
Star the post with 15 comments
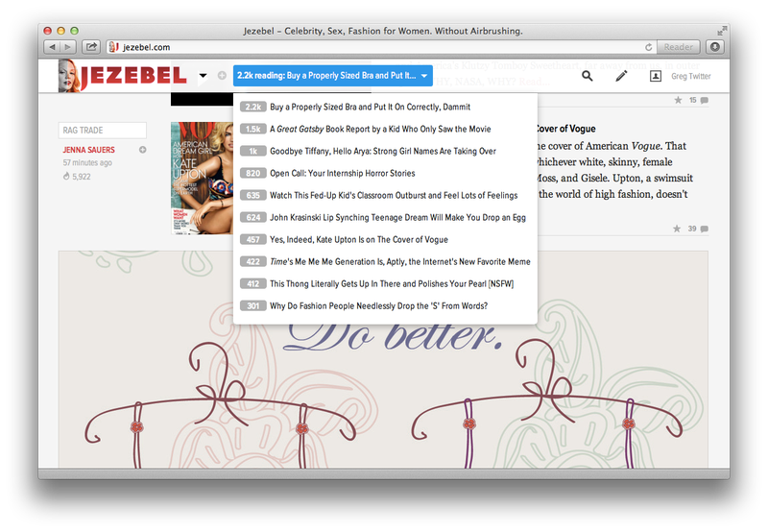coord(678,100)
